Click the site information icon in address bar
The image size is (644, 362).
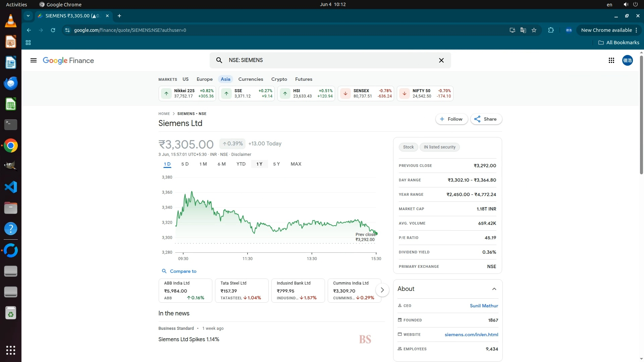pos(67,30)
